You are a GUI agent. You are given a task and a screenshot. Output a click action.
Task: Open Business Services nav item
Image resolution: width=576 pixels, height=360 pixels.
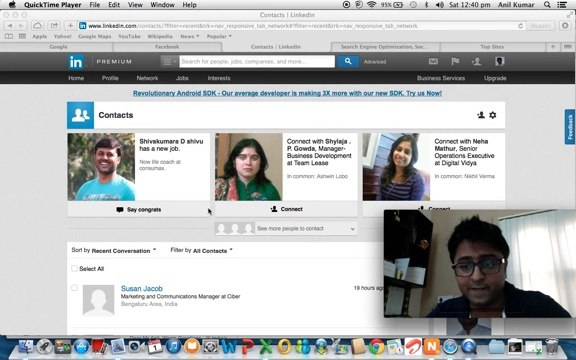tap(441, 78)
